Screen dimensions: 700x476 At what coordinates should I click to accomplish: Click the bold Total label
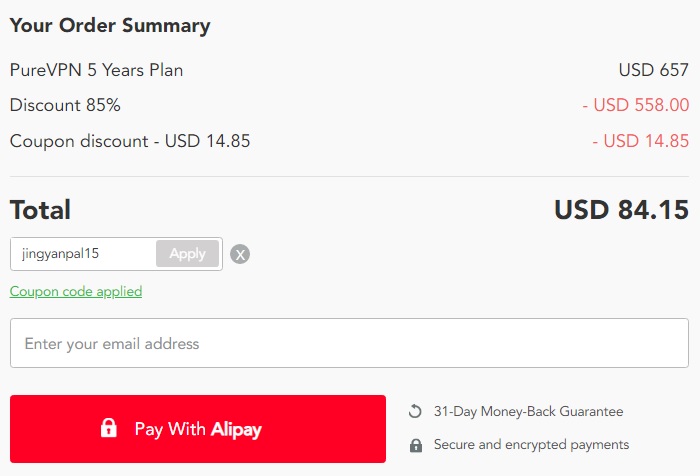coord(40,210)
